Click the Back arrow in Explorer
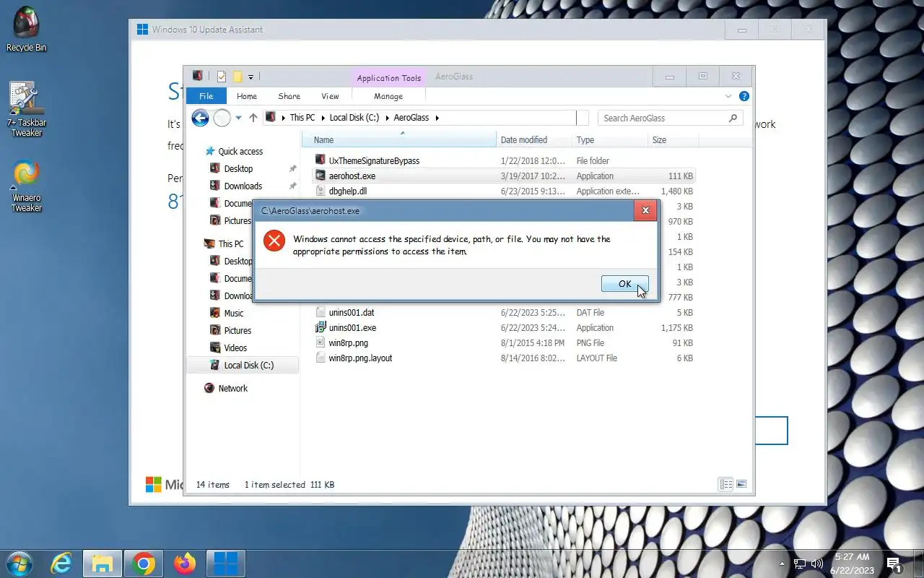This screenshot has width=924, height=578. tap(200, 118)
